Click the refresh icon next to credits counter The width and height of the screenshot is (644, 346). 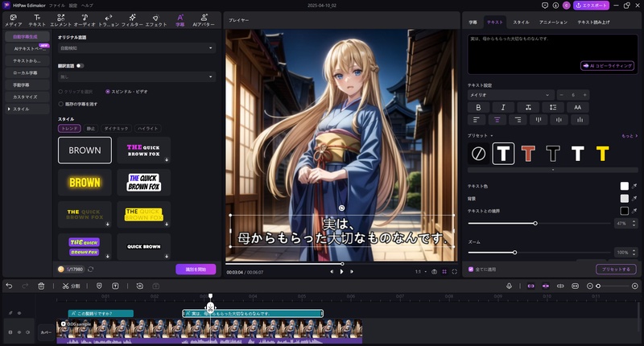(x=90, y=270)
